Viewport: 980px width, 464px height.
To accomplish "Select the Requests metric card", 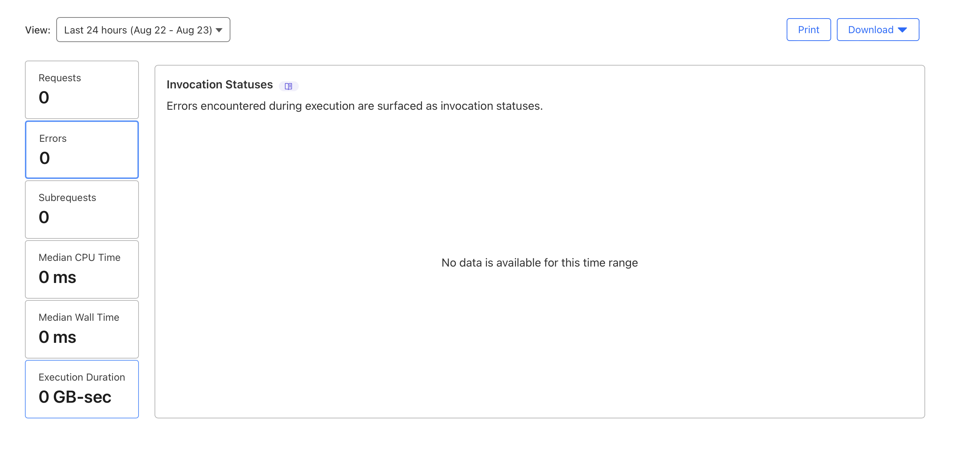I will 82,89.
